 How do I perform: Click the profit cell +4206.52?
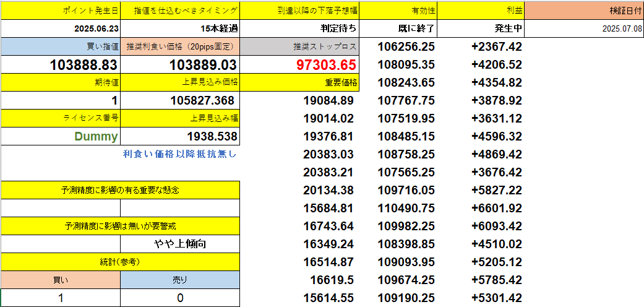point(497,64)
